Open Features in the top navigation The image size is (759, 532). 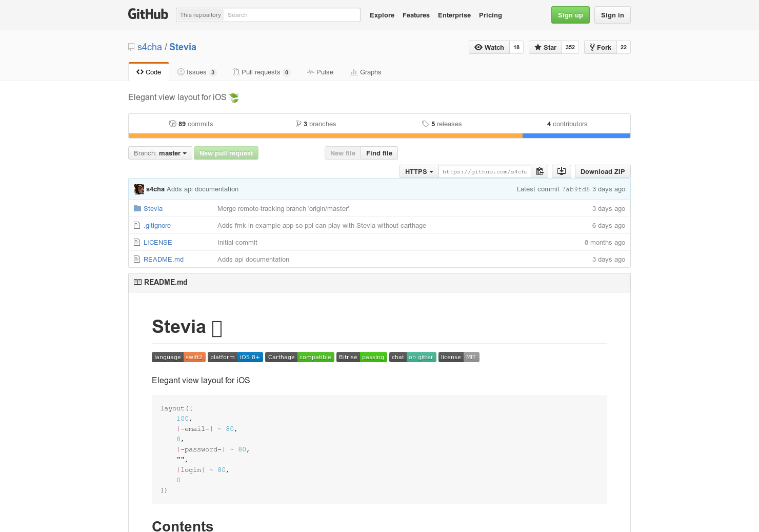click(x=416, y=15)
